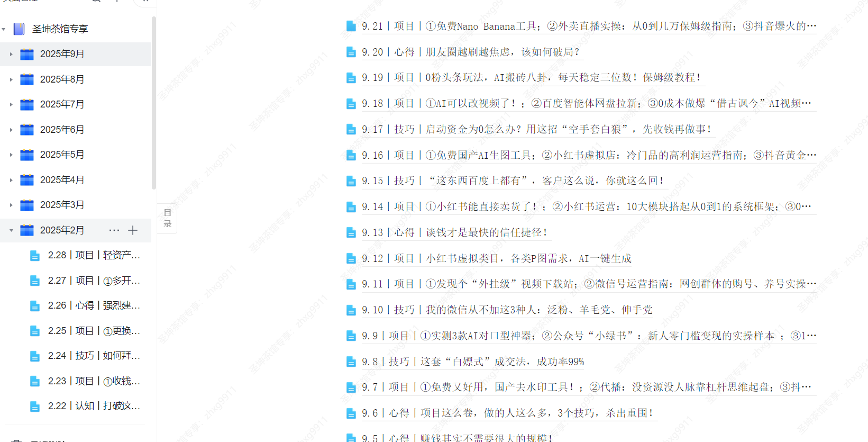Open link 9.14 小红书能直接卖货了

pyautogui.click(x=589, y=206)
